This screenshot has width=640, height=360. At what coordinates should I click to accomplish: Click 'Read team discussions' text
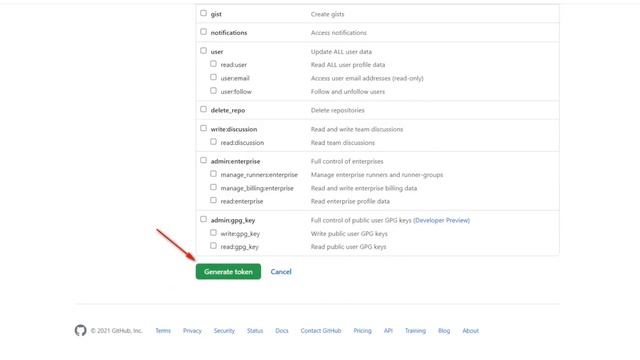[343, 143]
